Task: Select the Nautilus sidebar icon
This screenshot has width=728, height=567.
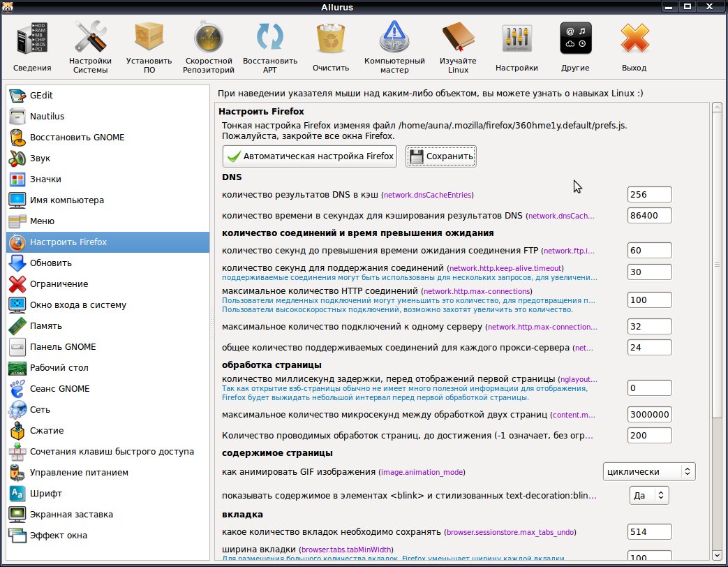Action: tap(17, 117)
